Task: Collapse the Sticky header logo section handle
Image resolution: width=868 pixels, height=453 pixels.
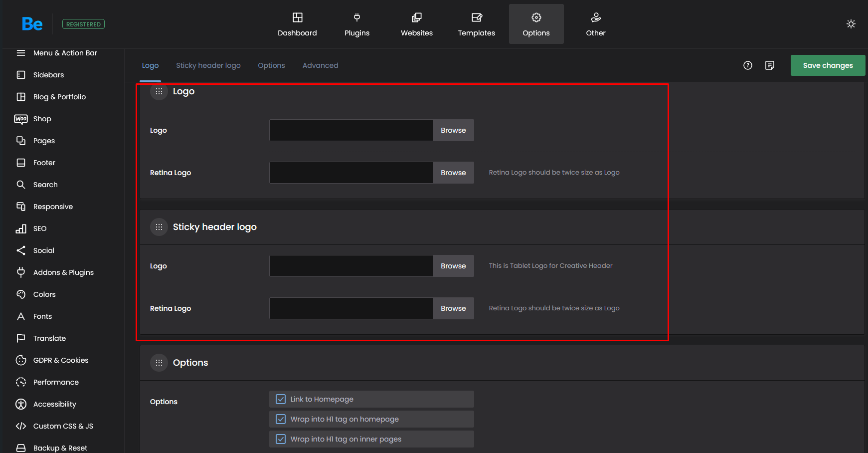Action: tap(159, 227)
